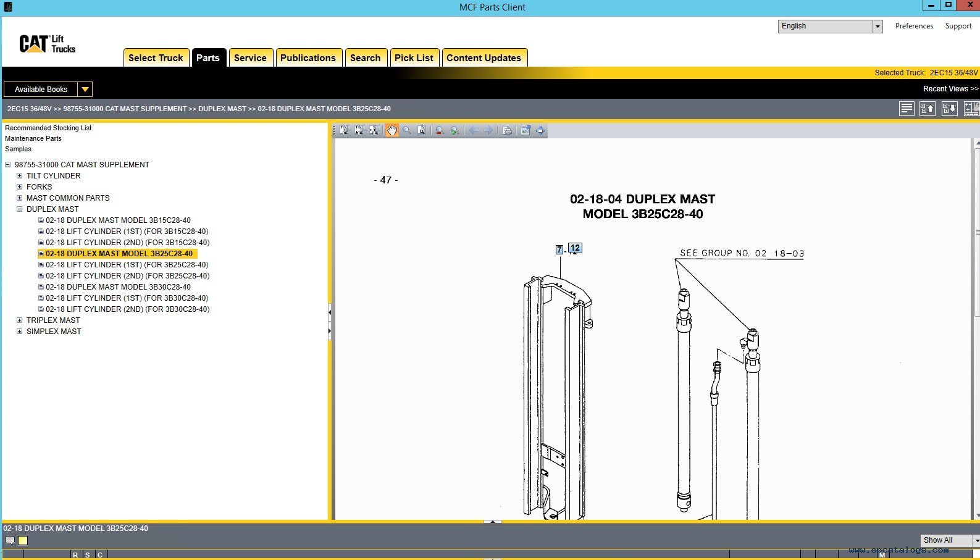Select 02-18 LIFT CYLINDER (1ST) (FOR 3B25C28-40)
This screenshot has height=560, width=980.
click(x=127, y=265)
